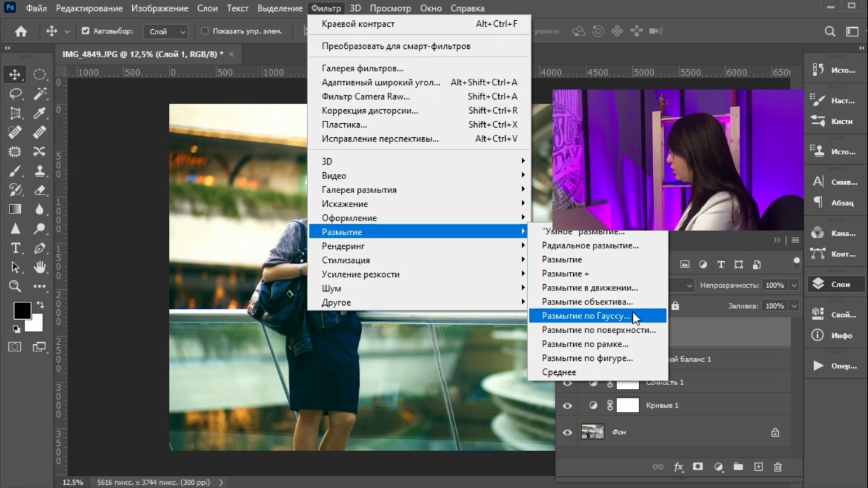
Task: Toggle layer filtering switch in Layers panel
Action: 797,263
